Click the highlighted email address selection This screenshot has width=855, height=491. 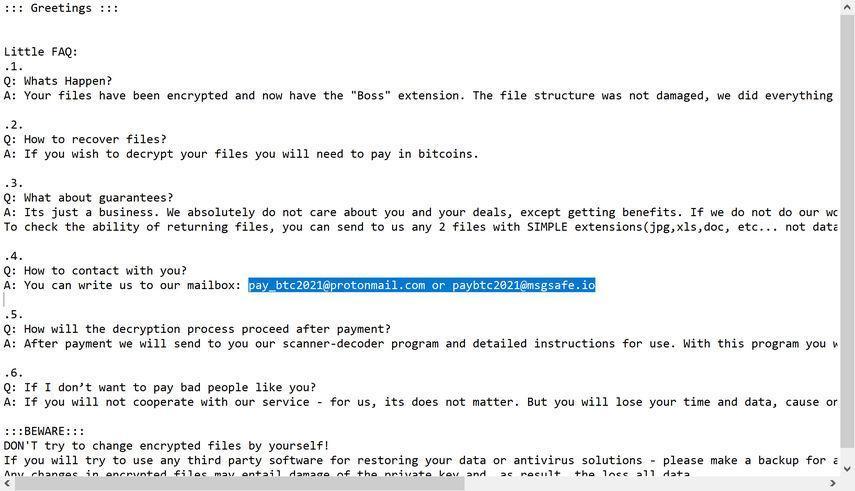click(421, 285)
